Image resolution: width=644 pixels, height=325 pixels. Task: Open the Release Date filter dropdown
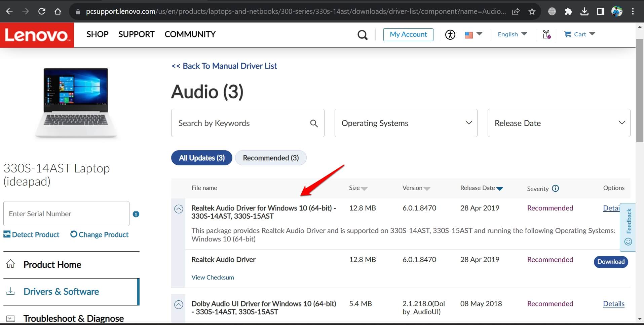coord(559,123)
